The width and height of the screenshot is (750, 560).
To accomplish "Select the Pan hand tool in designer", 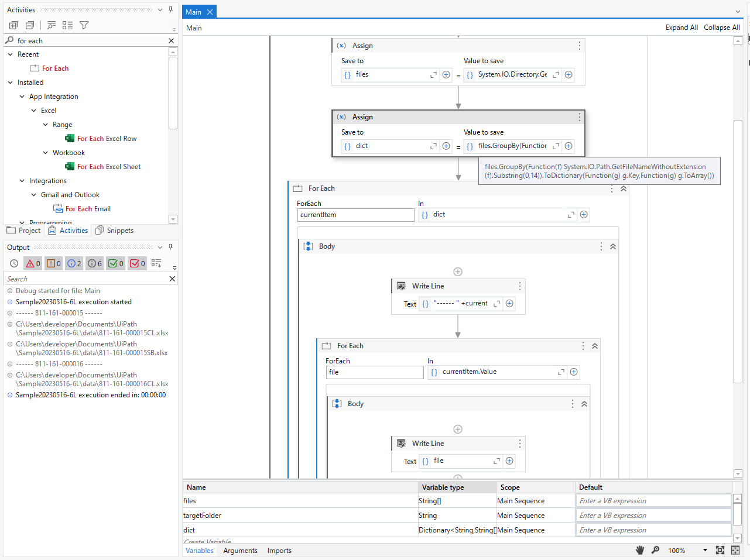I will pos(640,550).
